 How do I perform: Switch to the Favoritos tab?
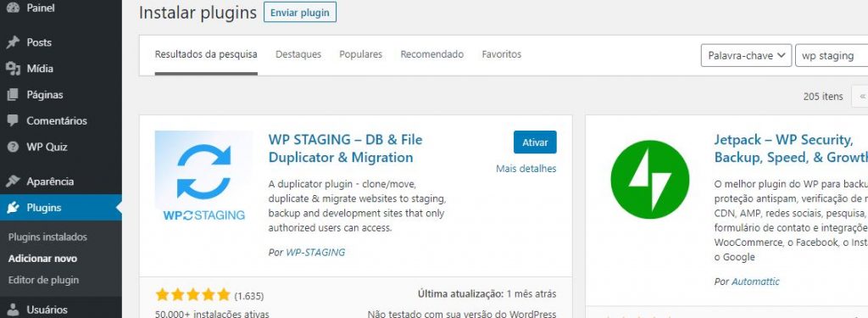(502, 54)
